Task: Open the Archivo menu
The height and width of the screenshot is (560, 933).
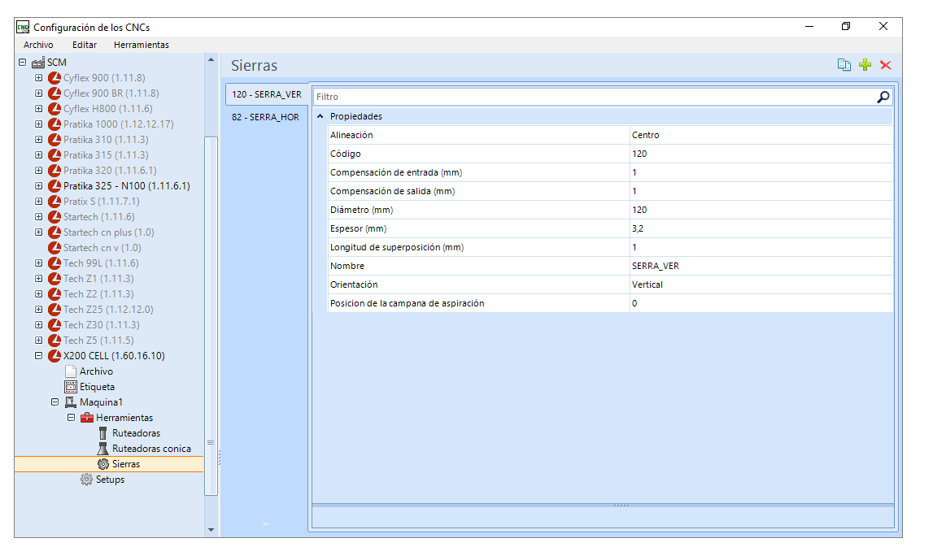Action: click(x=38, y=45)
